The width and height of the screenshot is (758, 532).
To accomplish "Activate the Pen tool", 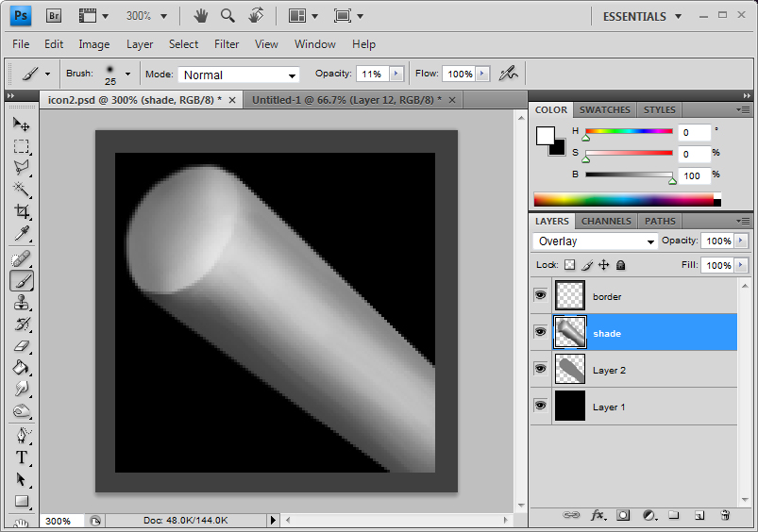I will pyautogui.click(x=22, y=436).
